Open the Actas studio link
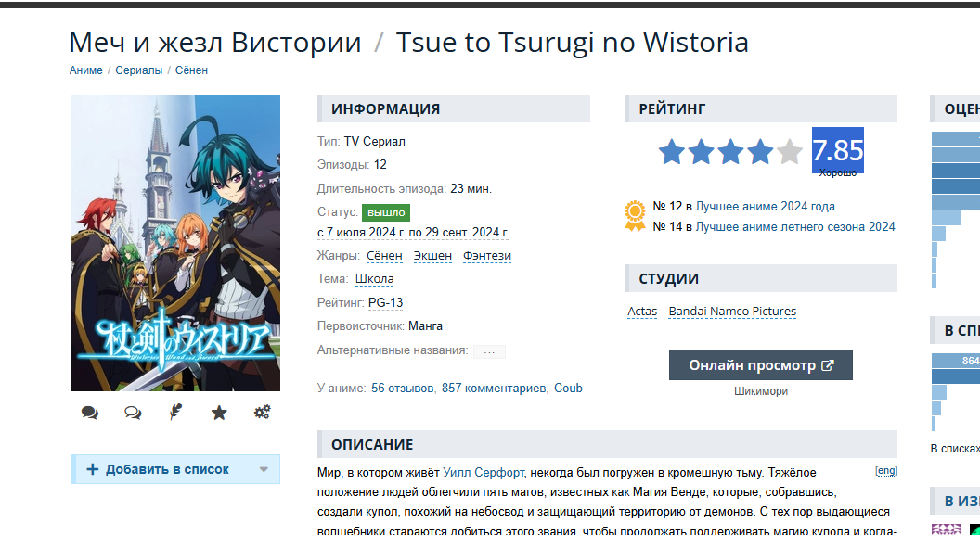 pos(642,311)
